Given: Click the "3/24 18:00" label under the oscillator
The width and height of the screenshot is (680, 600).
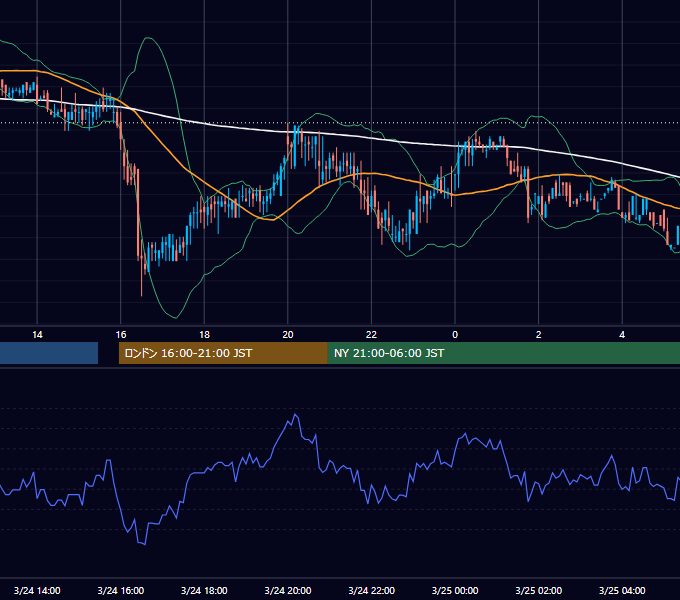Looking at the screenshot, I should pyautogui.click(x=204, y=590).
